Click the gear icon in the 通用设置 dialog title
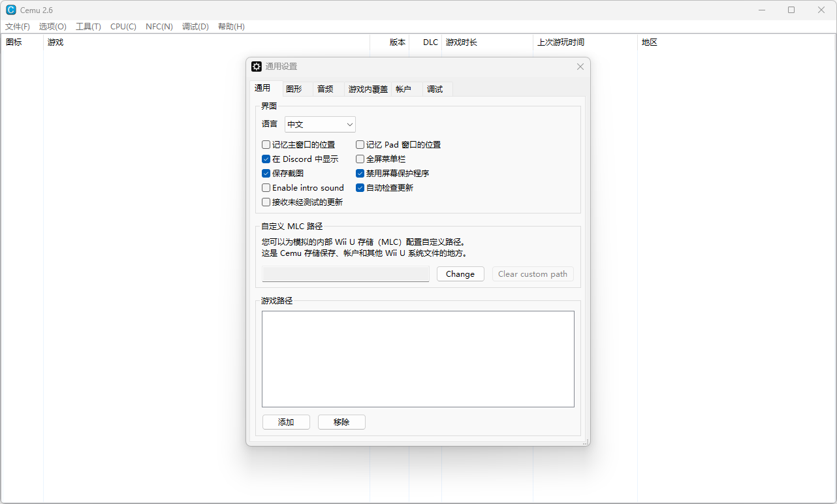Image resolution: width=837 pixels, height=504 pixels. pyautogui.click(x=257, y=67)
